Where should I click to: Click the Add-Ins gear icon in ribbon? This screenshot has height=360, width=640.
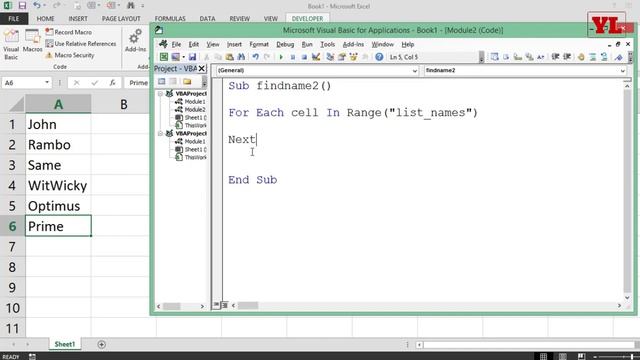136,40
